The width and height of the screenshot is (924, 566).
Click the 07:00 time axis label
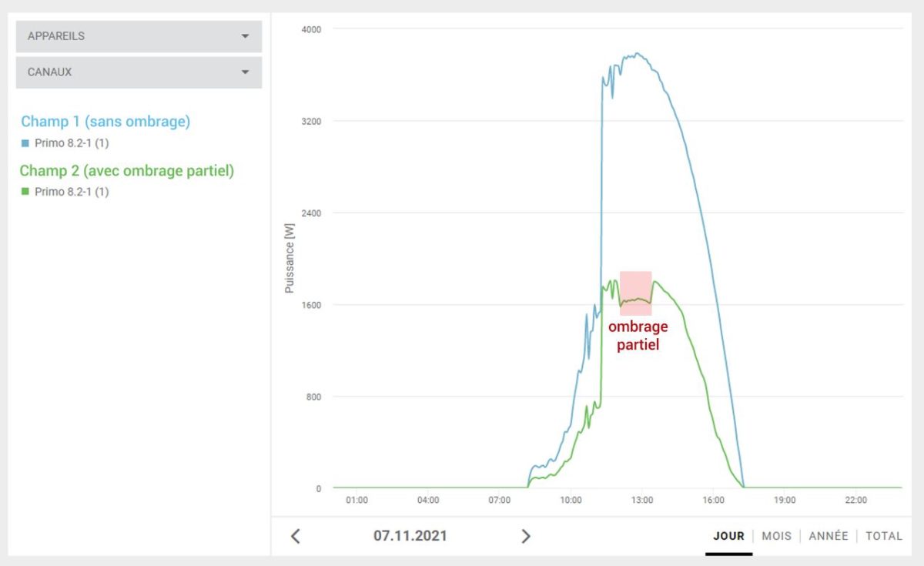click(x=499, y=500)
